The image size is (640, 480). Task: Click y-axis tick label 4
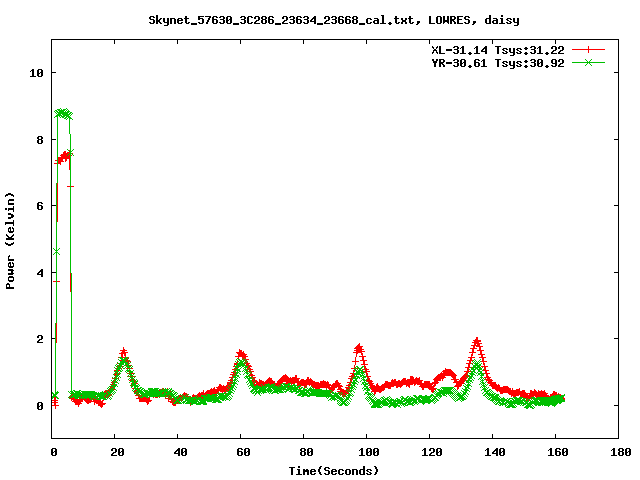click(x=40, y=273)
